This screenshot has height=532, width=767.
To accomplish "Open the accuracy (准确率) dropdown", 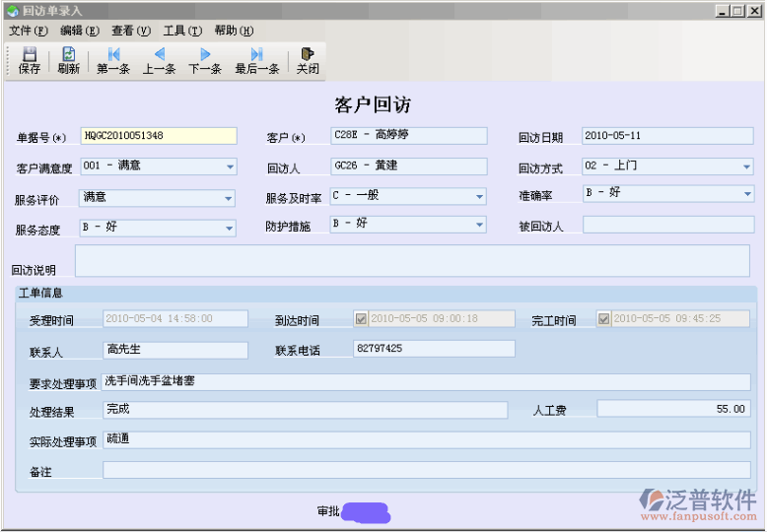I will coord(747,195).
